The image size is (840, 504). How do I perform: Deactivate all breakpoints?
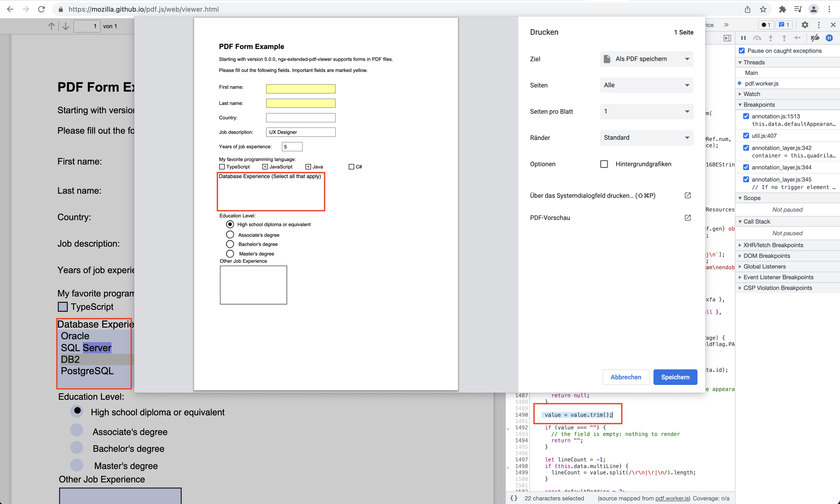point(815,38)
